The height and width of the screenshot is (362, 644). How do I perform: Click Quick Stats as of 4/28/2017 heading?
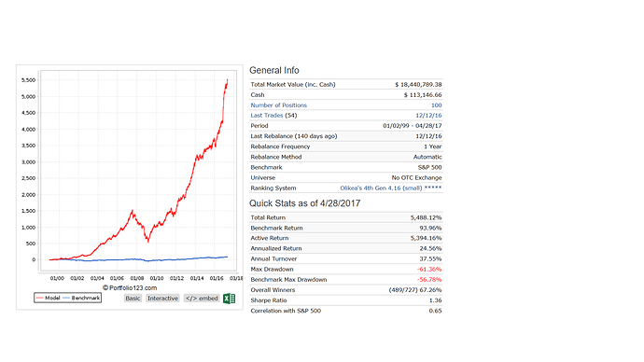point(305,203)
